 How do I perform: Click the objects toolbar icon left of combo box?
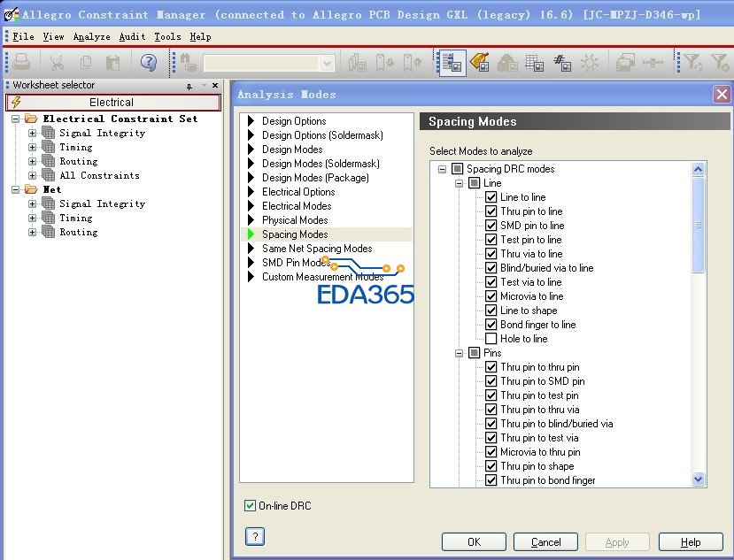click(189, 62)
